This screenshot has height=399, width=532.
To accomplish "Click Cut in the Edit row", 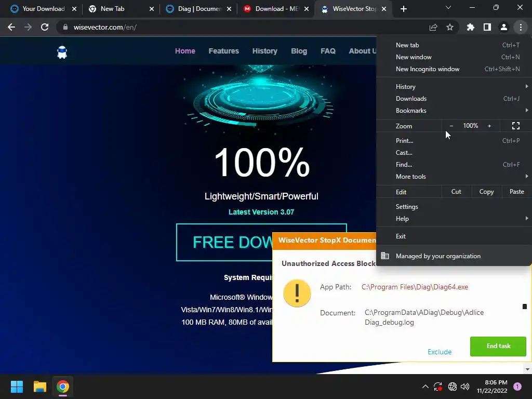I will click(456, 192).
